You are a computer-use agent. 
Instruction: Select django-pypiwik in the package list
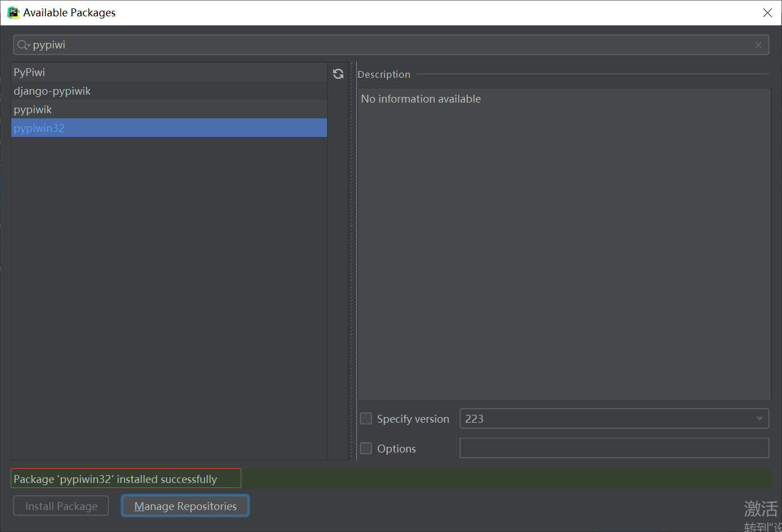click(x=169, y=91)
